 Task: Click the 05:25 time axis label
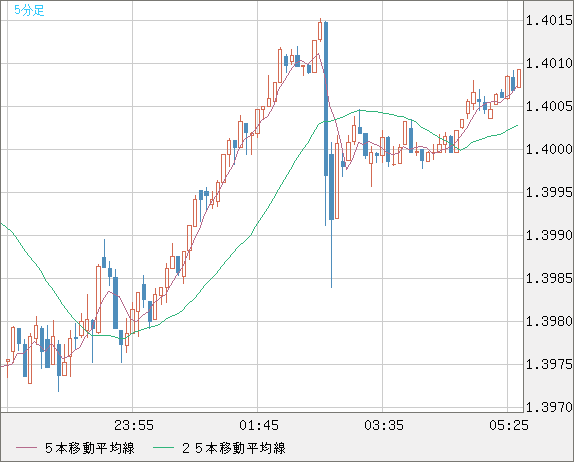pos(509,425)
